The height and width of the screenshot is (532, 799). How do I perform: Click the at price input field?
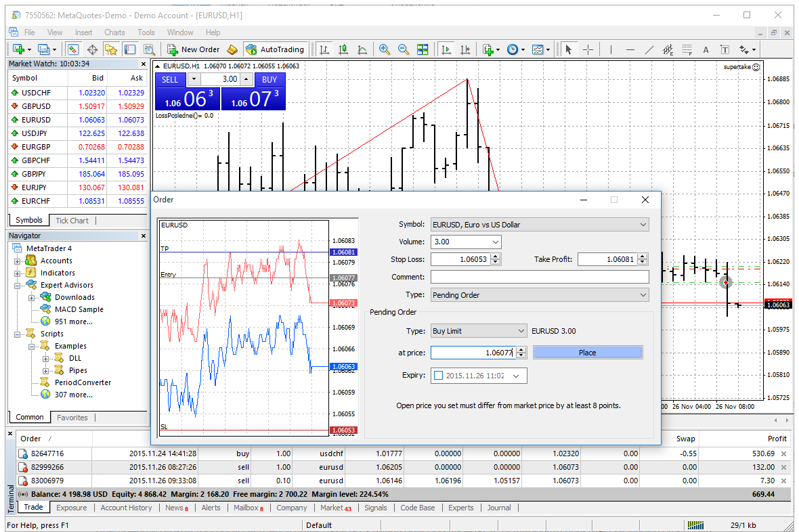pos(473,353)
